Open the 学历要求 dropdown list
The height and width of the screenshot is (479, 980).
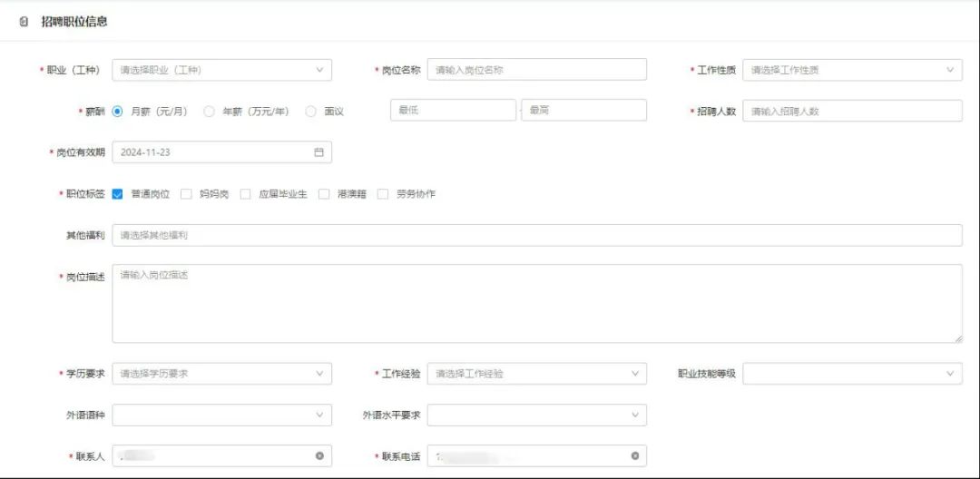coord(221,374)
